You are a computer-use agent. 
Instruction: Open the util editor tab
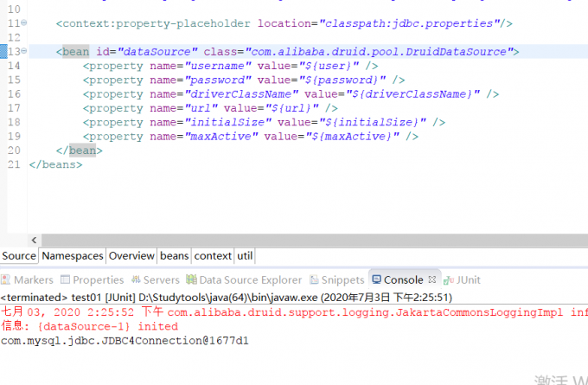245,256
